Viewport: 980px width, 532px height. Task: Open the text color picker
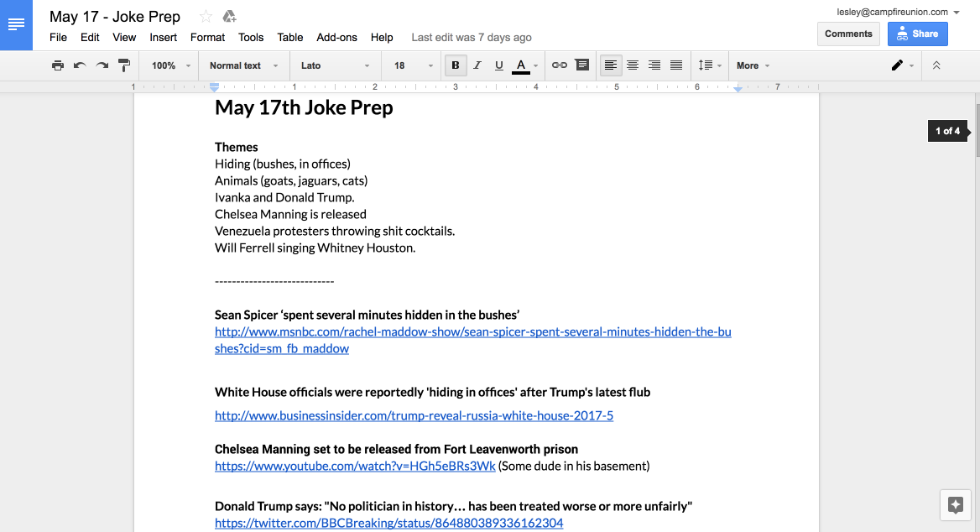(525, 65)
